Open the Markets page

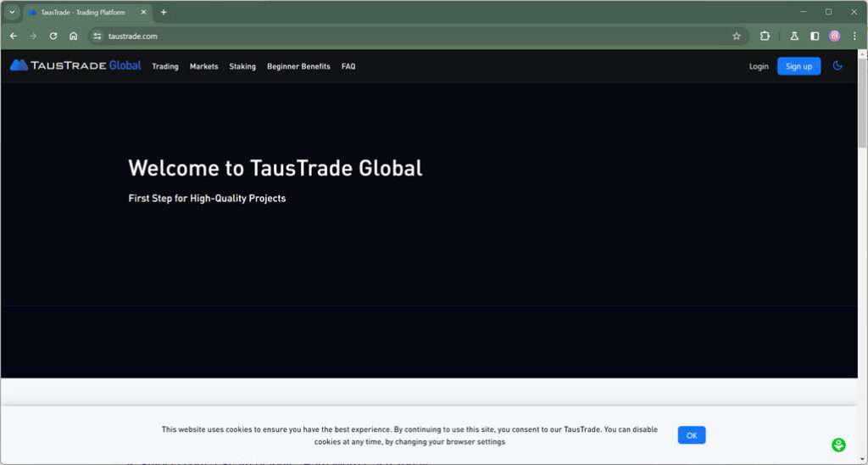[x=203, y=66]
